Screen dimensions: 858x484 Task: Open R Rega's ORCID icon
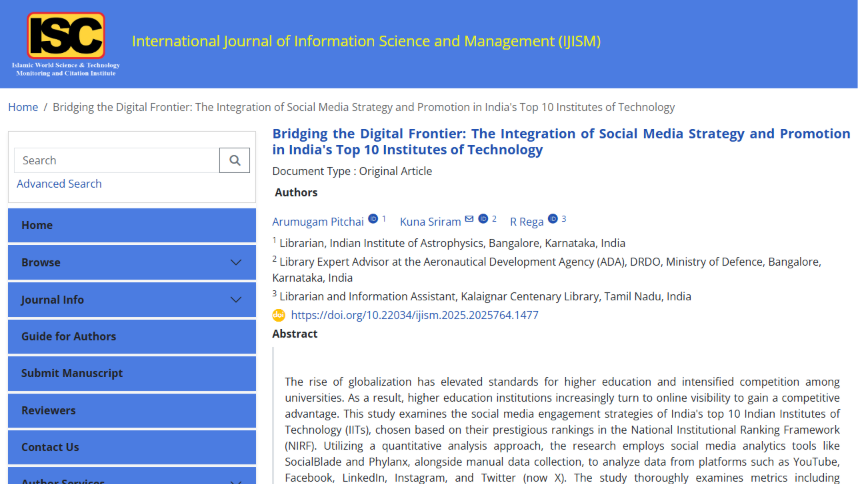click(x=552, y=219)
